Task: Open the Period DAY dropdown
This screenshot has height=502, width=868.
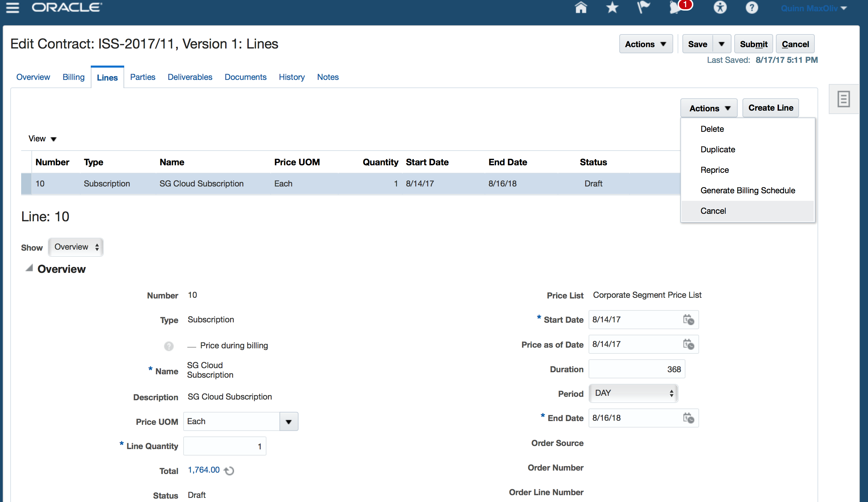Action: pos(634,393)
